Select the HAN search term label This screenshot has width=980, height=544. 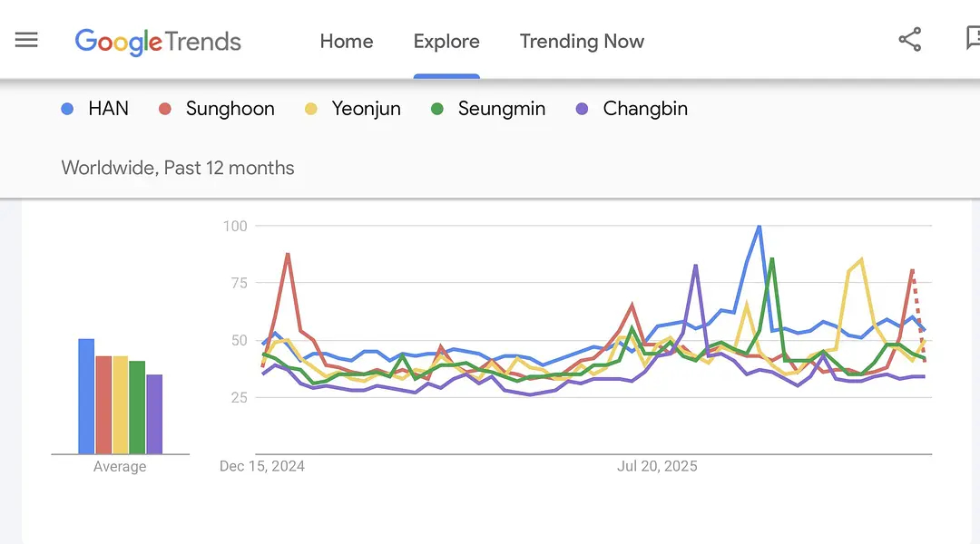[108, 109]
